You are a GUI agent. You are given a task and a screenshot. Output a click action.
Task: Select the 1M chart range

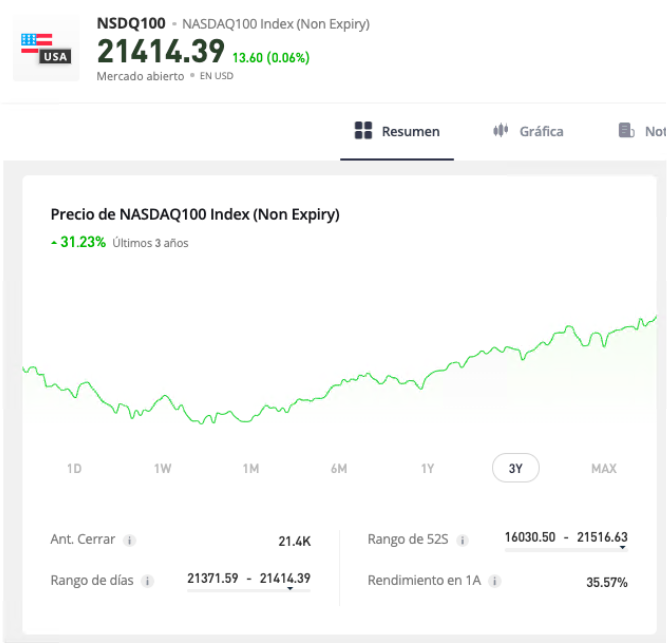tap(251, 468)
